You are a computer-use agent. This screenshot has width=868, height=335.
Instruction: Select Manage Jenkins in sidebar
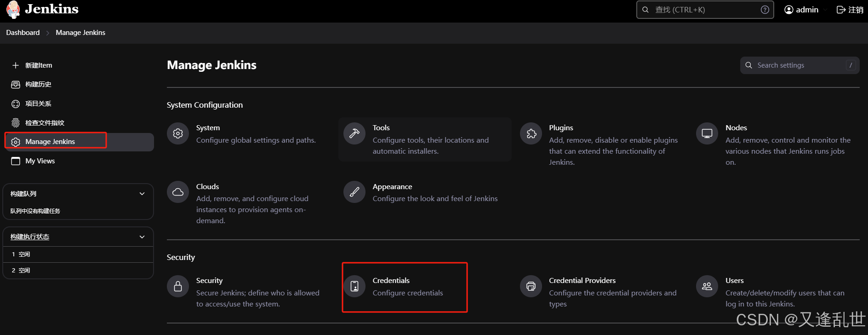[x=79, y=142]
